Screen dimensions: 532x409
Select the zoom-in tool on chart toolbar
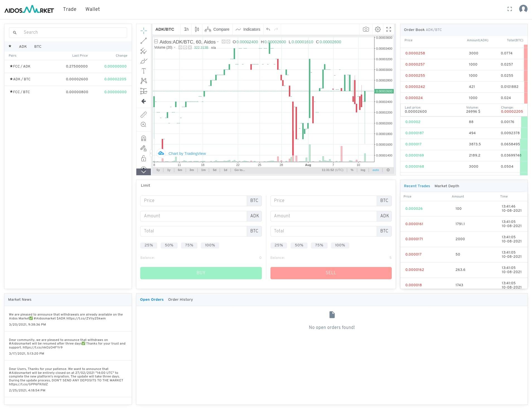(x=144, y=124)
